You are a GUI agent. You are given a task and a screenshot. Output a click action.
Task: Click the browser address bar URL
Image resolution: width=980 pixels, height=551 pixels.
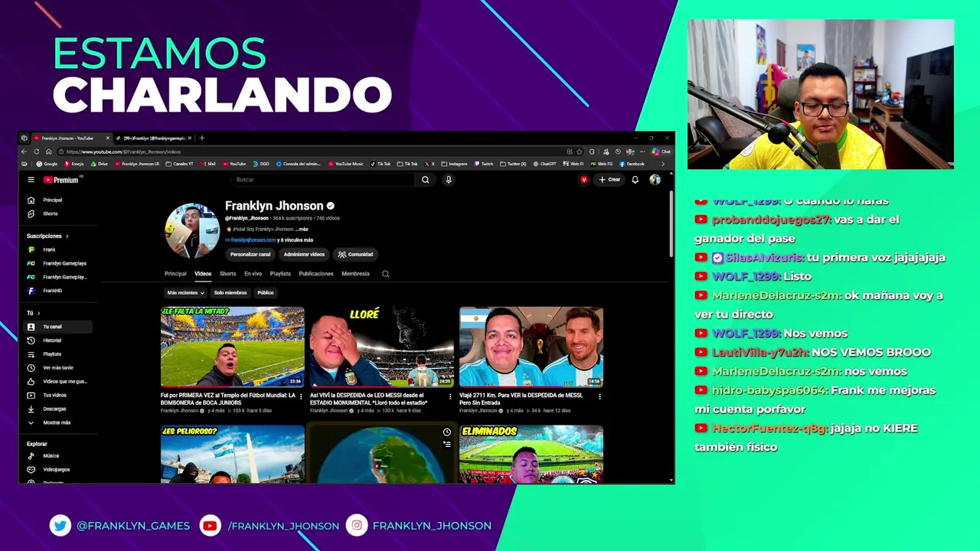124,152
